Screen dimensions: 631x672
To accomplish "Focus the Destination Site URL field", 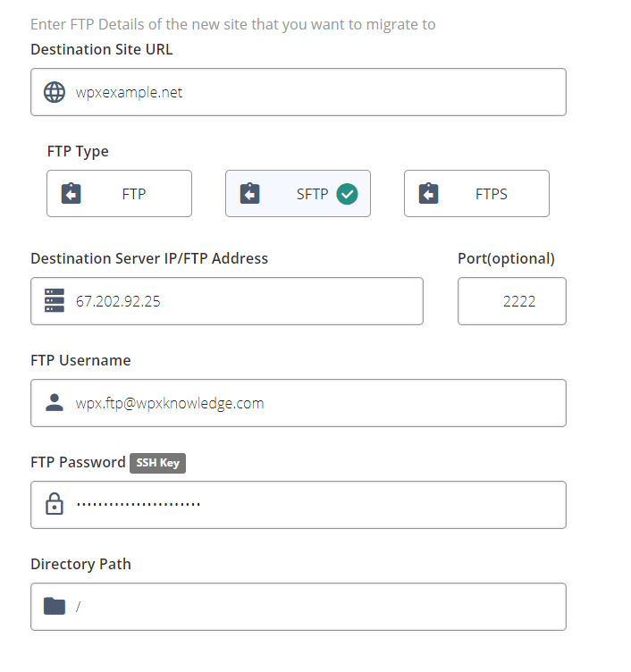I will [x=299, y=92].
